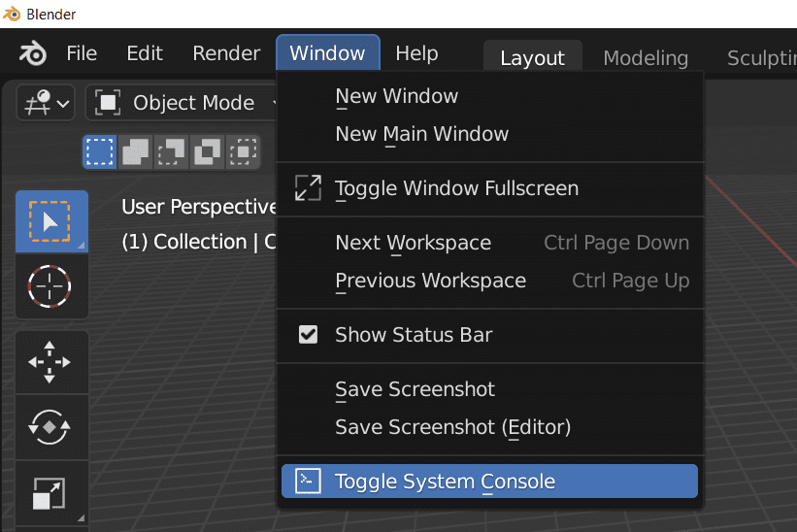Go to Previous Workspace

point(490,281)
